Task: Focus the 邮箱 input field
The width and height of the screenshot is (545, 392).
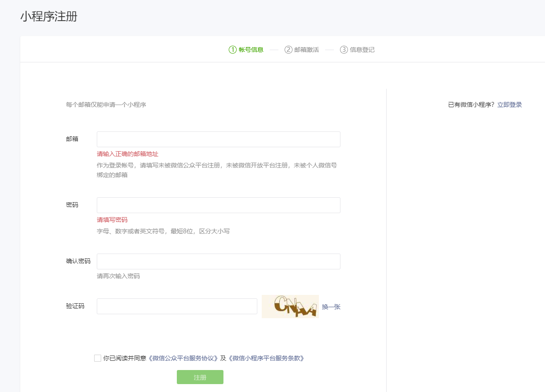Action: point(219,139)
